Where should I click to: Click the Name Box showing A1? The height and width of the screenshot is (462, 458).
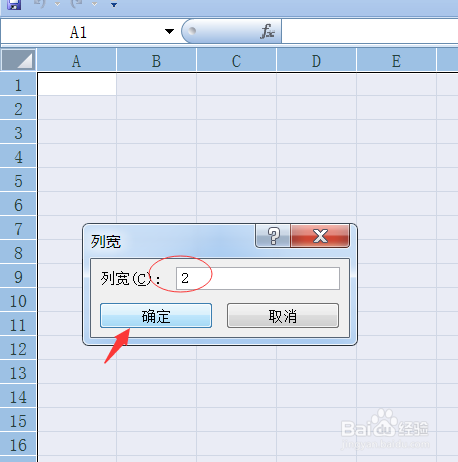pos(79,32)
